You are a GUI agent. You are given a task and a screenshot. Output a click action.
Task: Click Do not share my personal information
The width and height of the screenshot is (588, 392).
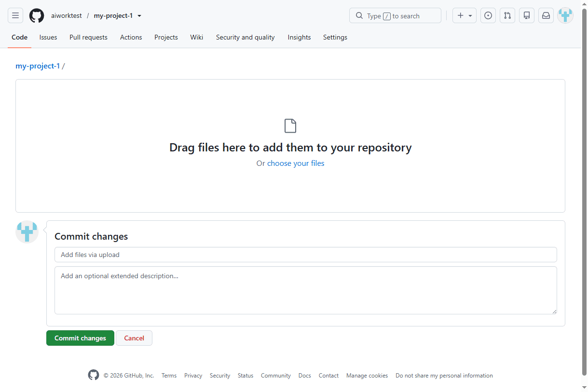pos(444,376)
